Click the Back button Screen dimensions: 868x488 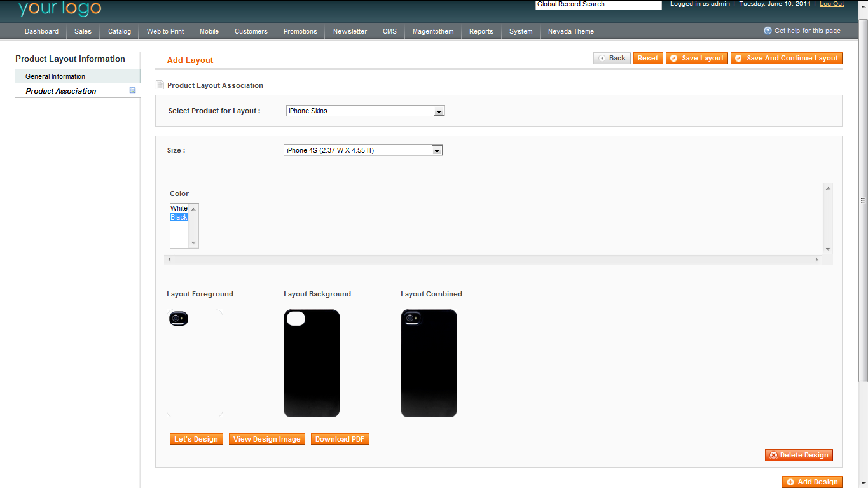click(x=612, y=58)
